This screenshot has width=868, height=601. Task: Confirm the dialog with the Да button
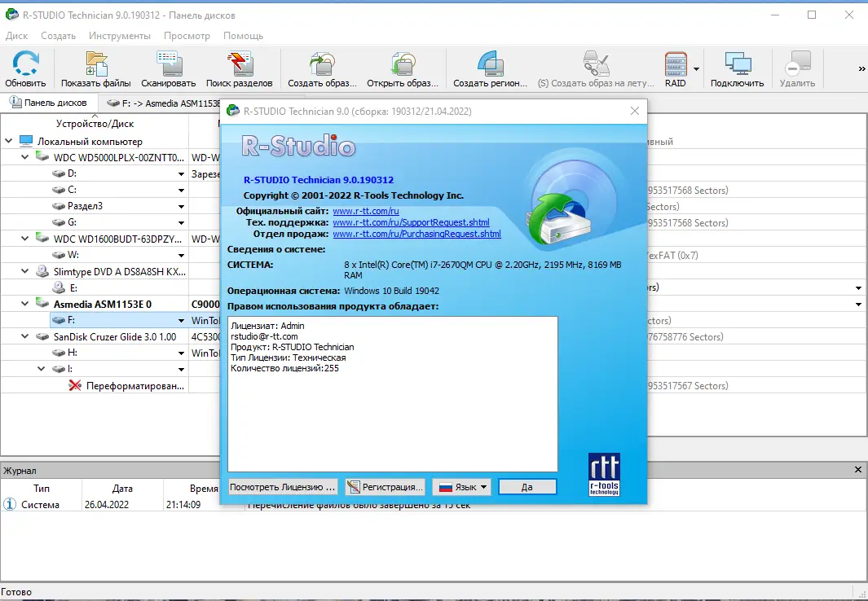click(x=527, y=486)
